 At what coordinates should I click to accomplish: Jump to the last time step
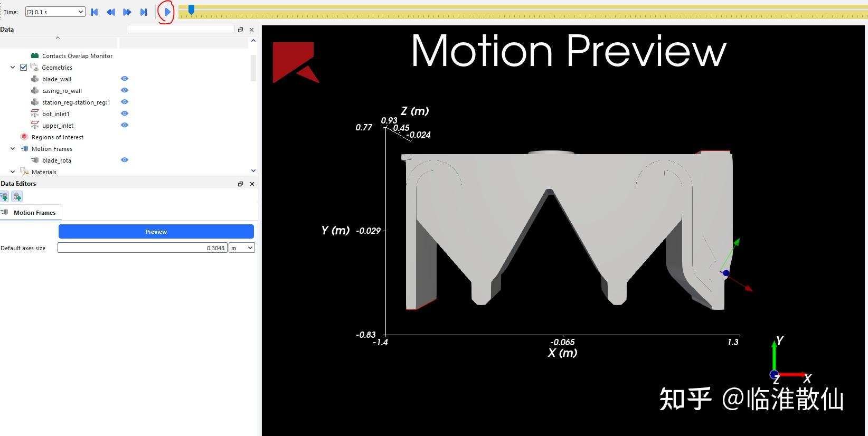(144, 12)
